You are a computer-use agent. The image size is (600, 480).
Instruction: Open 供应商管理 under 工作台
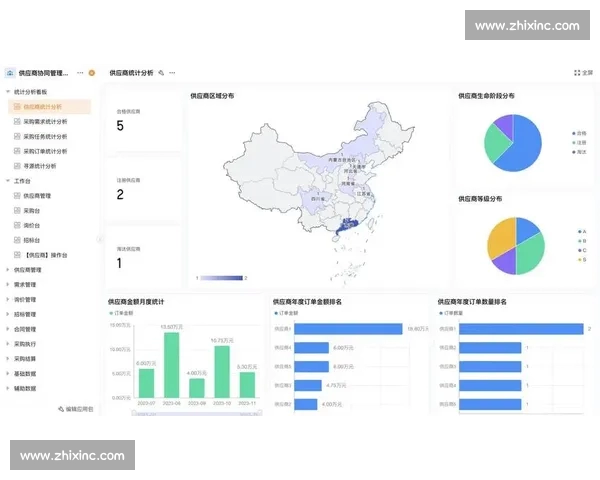(37, 196)
